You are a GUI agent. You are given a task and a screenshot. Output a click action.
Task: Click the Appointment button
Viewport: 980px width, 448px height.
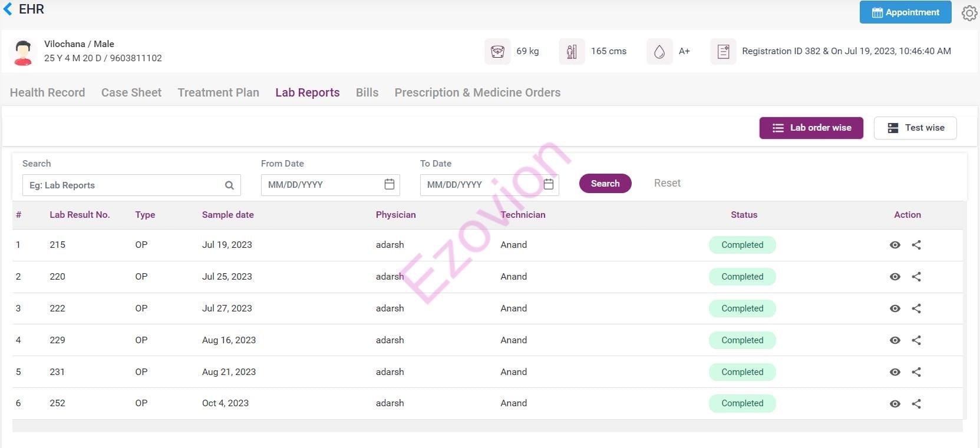905,12
